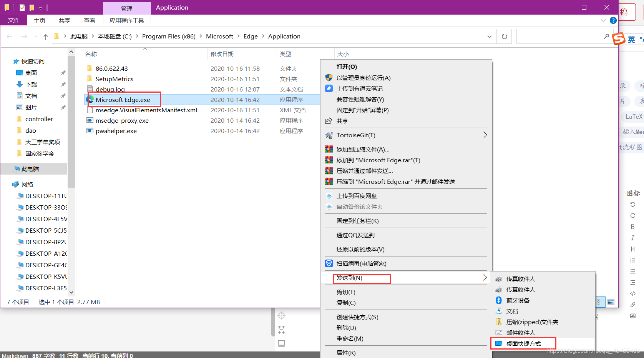The height and width of the screenshot is (358, 644).
Task: Click Share item in context menu
Action: tap(406, 121)
